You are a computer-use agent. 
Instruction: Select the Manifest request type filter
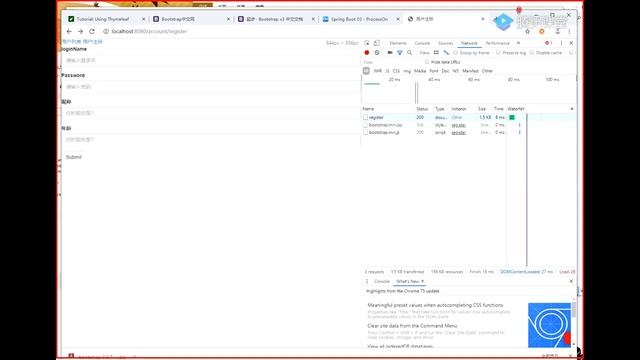(x=470, y=71)
